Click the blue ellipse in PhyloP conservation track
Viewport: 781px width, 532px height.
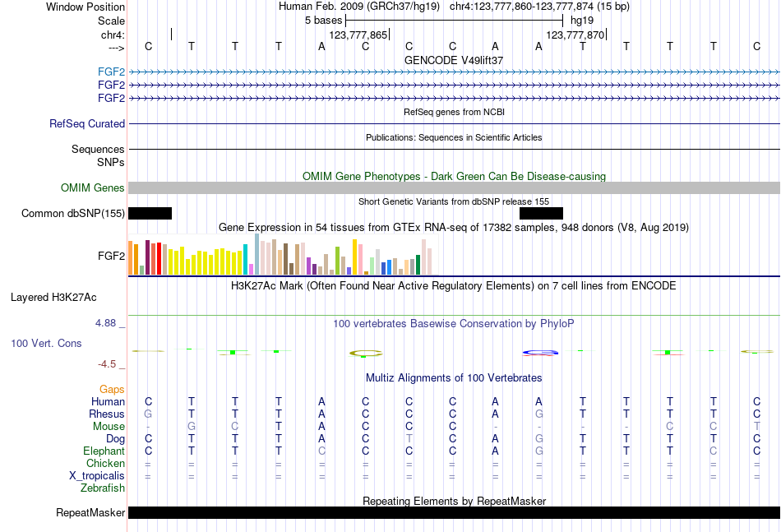point(540,353)
